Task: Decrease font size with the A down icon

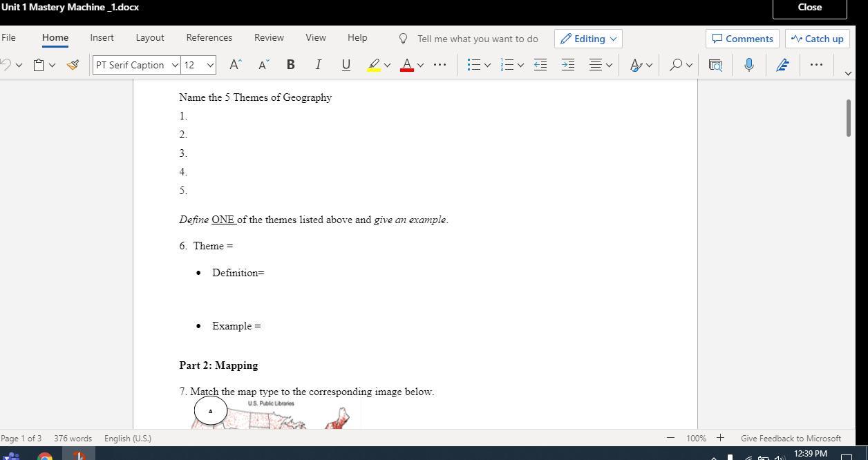Action: click(x=263, y=65)
